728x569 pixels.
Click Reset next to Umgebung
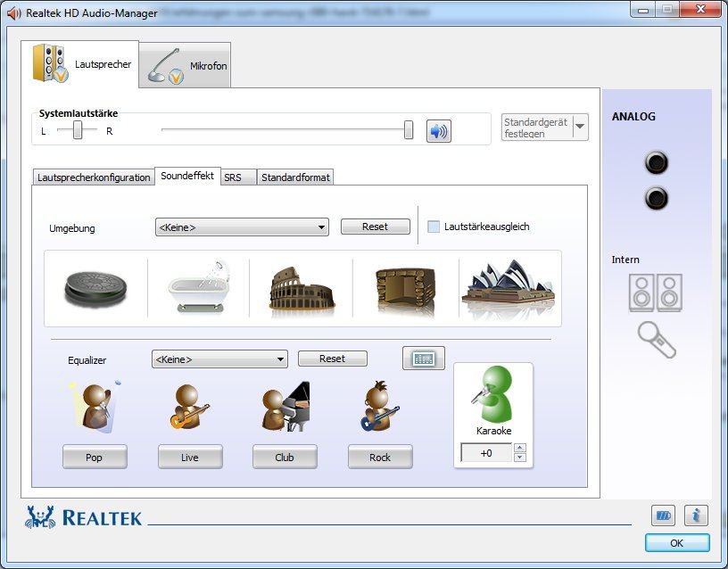(375, 227)
